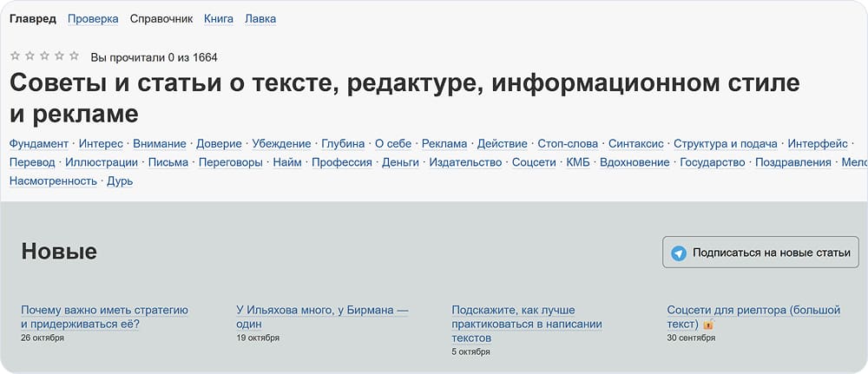The height and width of the screenshot is (374, 868).
Task: Open the Фундамент topic
Action: [39, 144]
